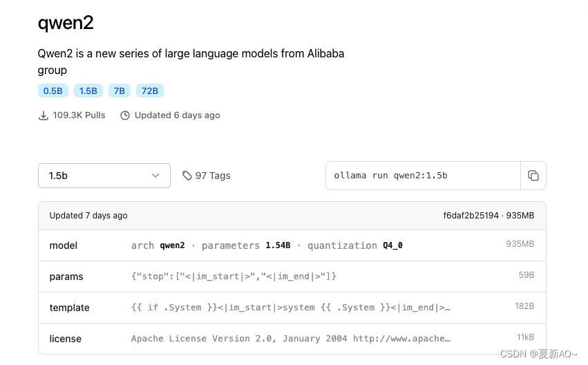This screenshot has width=588, height=365.
Task: Open the 97 Tags link
Action: 207,176
